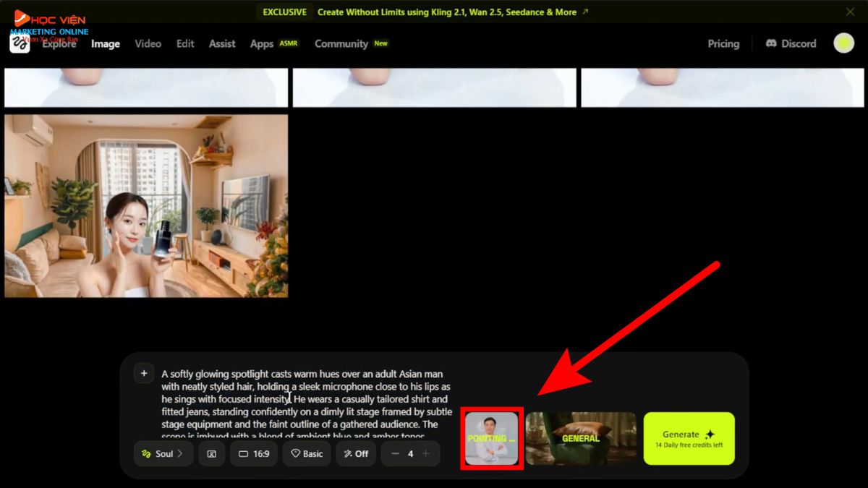Screen dimensions: 868x488
Task: Open the Basic quality dropdown
Action: (x=307, y=454)
